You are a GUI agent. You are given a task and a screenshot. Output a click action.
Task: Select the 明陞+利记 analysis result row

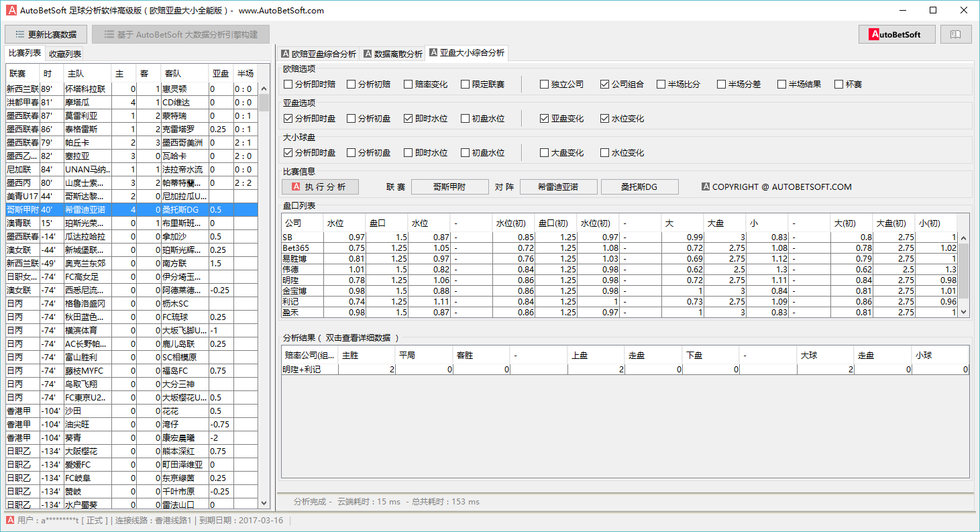(x=625, y=369)
